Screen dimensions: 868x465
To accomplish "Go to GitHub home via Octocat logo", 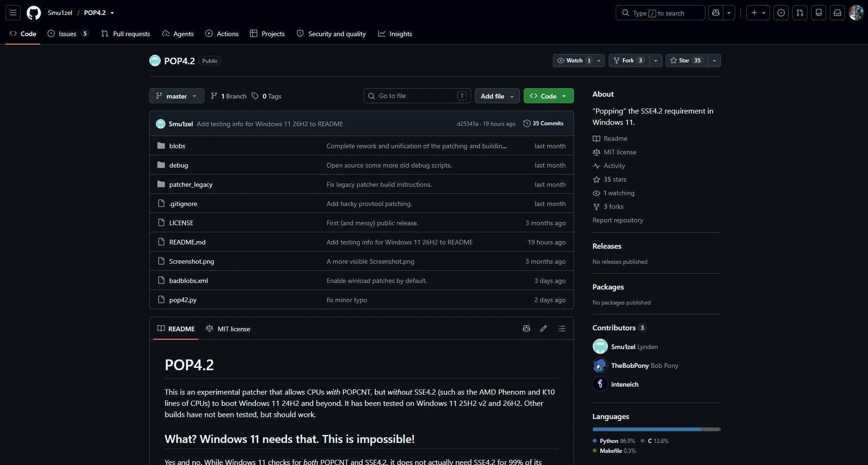I will click(34, 13).
